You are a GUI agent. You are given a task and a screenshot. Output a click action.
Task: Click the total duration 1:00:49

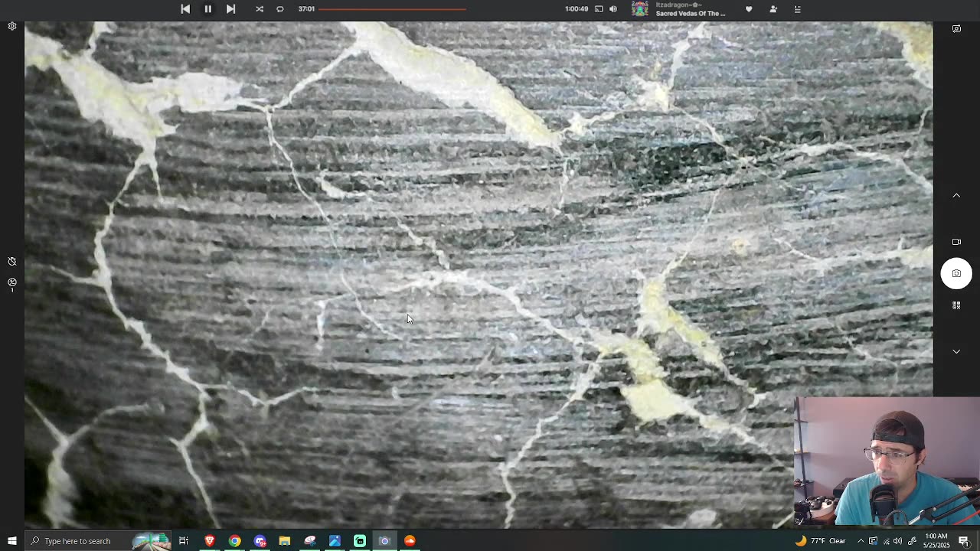pyautogui.click(x=577, y=9)
